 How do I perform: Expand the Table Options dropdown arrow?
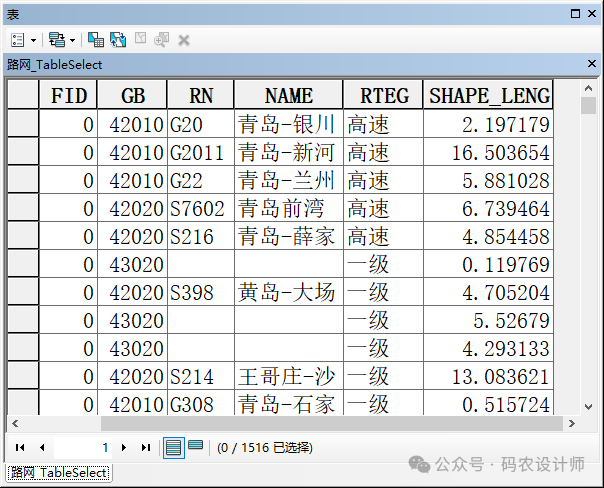tap(33, 40)
